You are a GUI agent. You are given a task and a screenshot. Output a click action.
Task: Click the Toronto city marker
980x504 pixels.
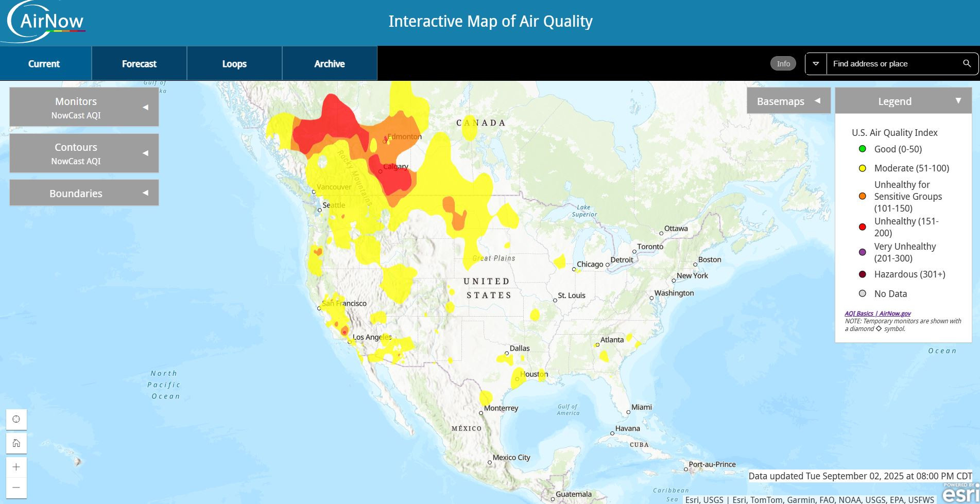634,252
